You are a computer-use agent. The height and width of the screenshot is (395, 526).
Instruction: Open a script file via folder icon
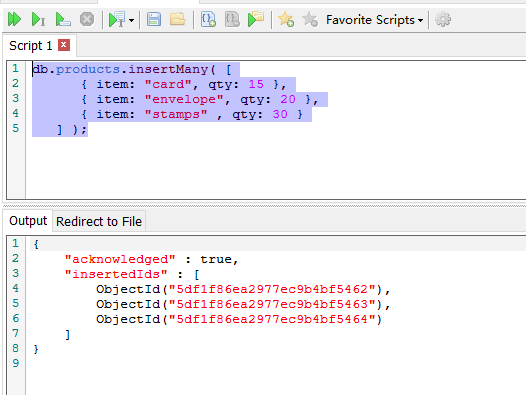tap(177, 19)
